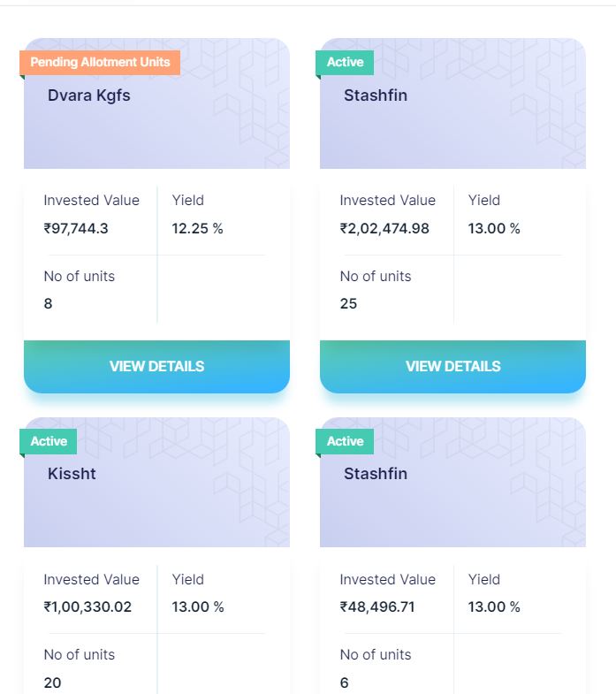
Task: Click the invested value ₹48,496.71
Action: tap(377, 606)
